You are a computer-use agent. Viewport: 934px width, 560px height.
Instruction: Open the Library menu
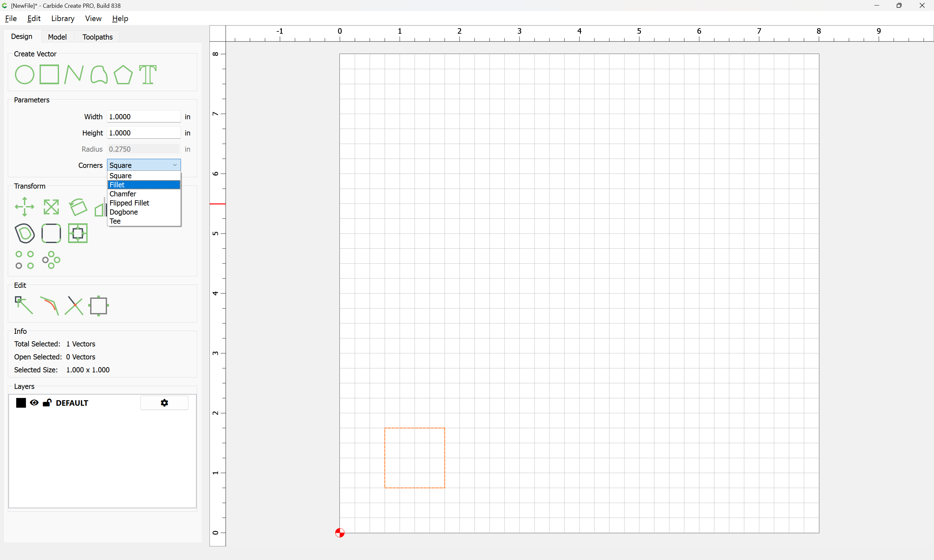pos(63,18)
